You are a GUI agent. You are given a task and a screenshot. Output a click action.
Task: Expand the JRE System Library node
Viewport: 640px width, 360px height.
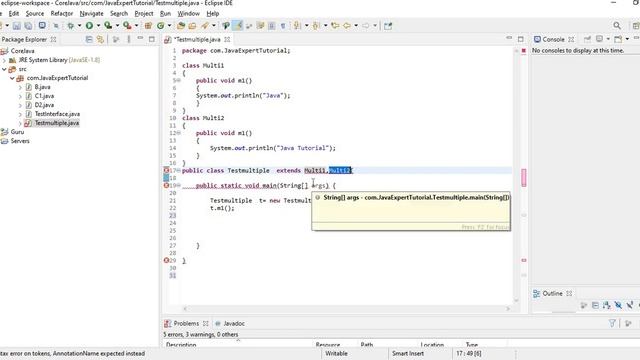coord(4,60)
